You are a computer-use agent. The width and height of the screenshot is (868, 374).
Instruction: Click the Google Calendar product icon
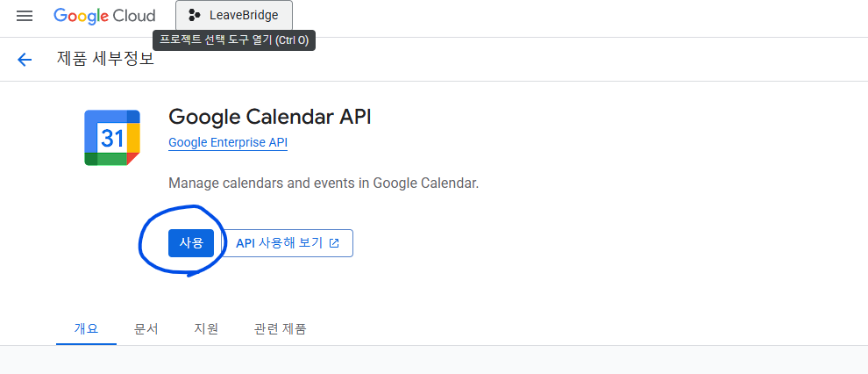[x=112, y=138]
